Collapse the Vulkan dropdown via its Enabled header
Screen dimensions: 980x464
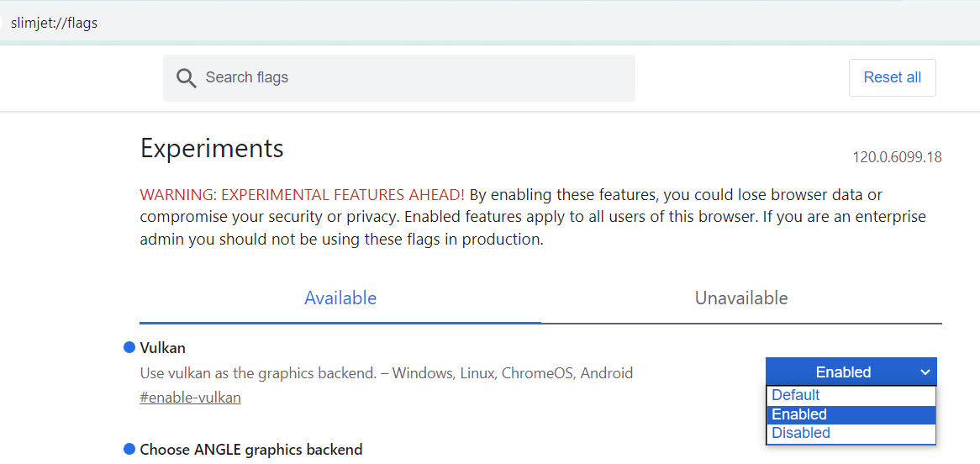coord(843,372)
